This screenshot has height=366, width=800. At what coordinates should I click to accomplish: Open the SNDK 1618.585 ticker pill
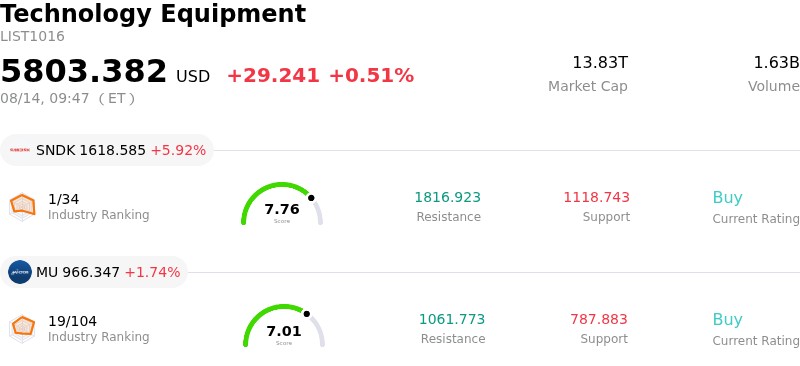pyautogui.click(x=107, y=150)
